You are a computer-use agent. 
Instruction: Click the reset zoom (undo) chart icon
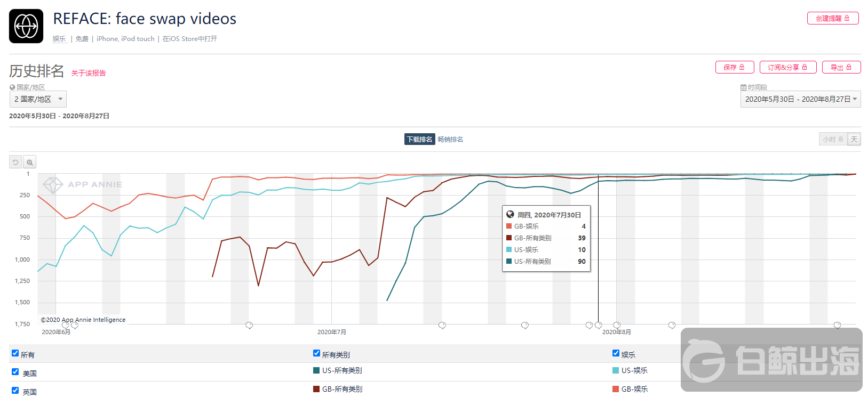pos(15,162)
